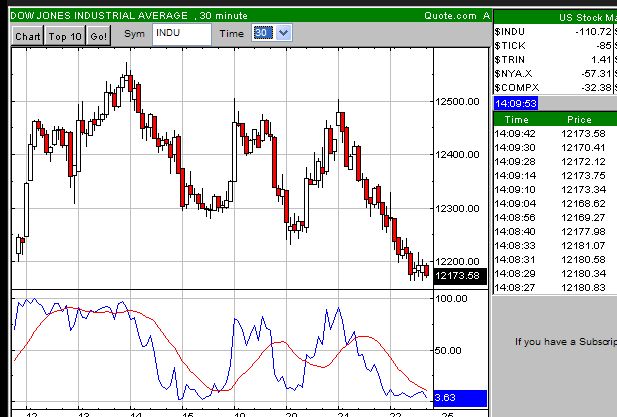Click the Time column header
The image size is (617, 417).
click(516, 119)
